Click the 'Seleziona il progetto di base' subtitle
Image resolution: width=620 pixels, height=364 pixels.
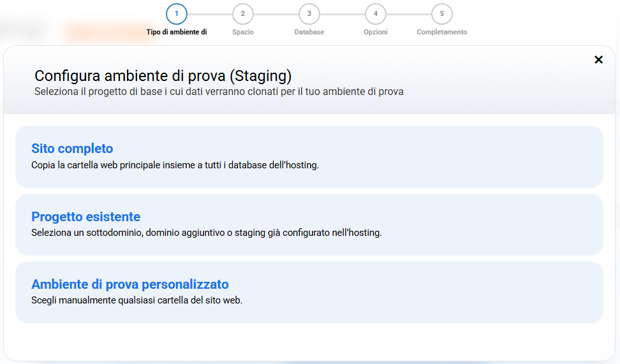[219, 92]
